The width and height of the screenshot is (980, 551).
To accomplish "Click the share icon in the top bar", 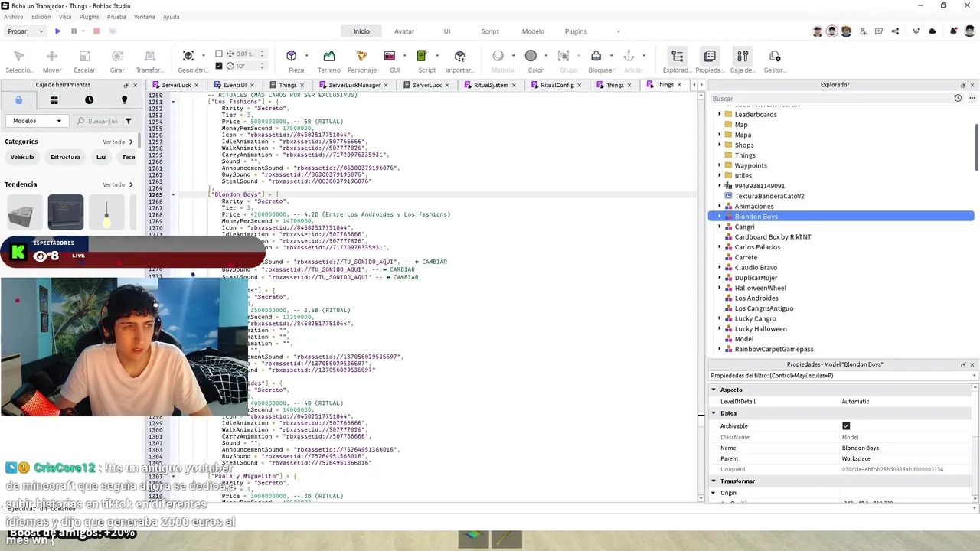I will click(895, 31).
